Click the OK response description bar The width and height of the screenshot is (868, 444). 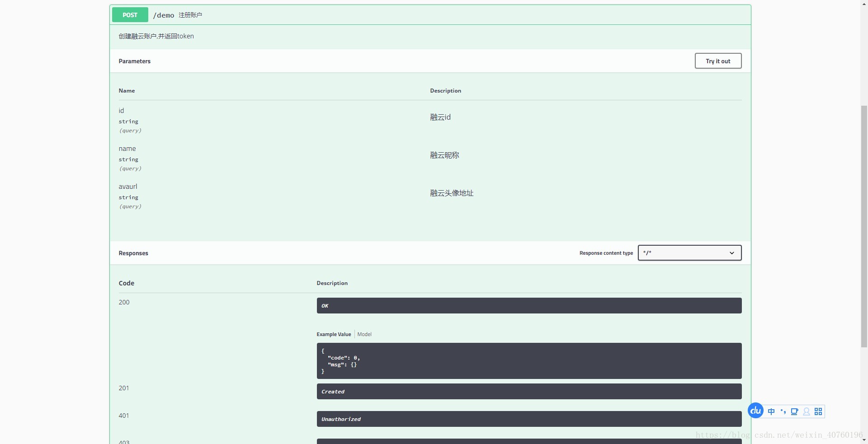[529, 306]
